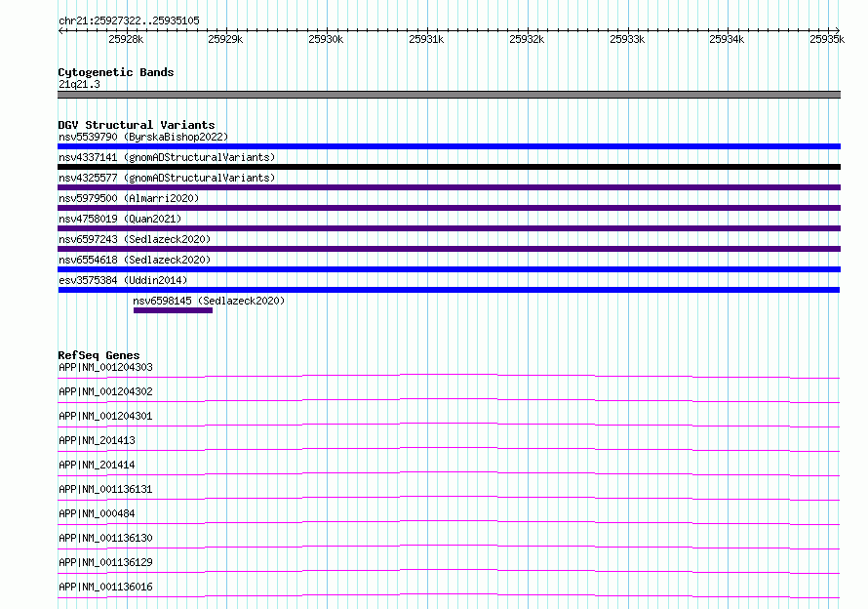Image resolution: width=868 pixels, height=609 pixels.
Task: Click the 25931k ruler tick label
Action: point(426,39)
